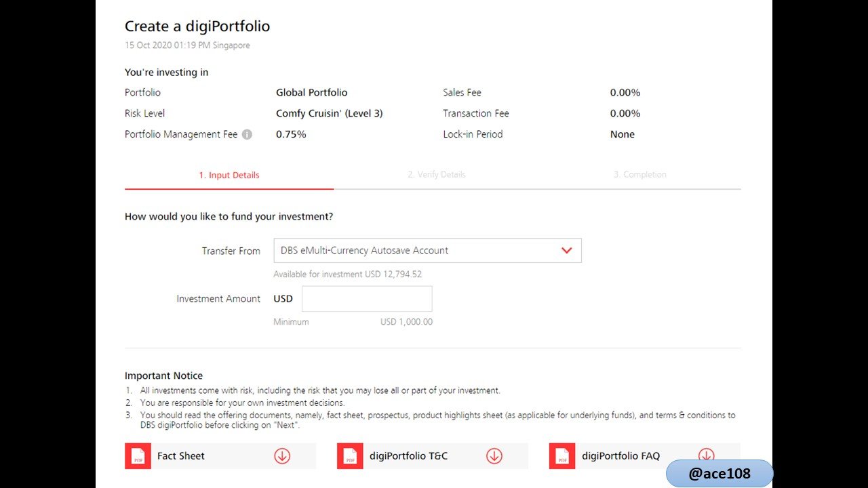
Task: Download digiPortfolio T&C via arrow icon
Action: coord(494,456)
